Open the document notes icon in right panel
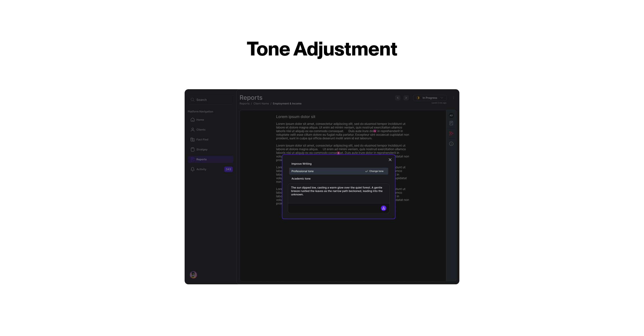This screenshot has width=644, height=336. click(451, 123)
